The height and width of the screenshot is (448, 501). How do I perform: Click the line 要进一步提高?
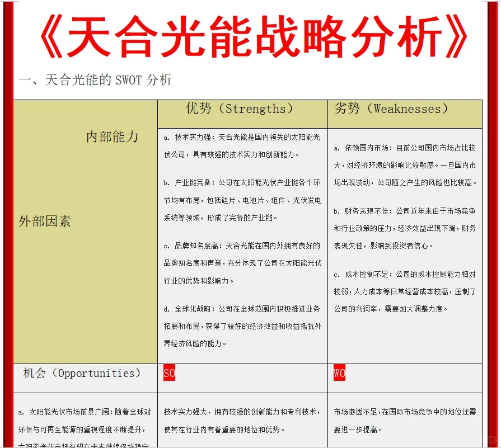(x=358, y=430)
